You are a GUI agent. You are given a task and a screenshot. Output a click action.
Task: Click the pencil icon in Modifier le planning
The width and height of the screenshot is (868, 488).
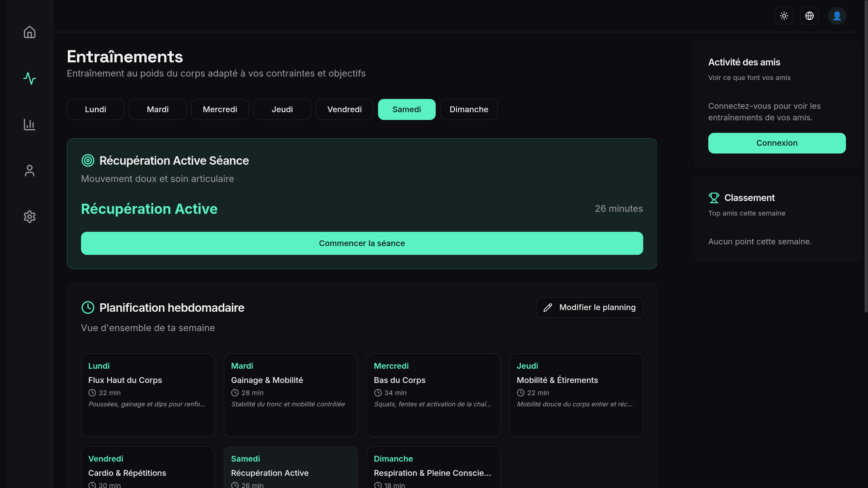tap(548, 307)
